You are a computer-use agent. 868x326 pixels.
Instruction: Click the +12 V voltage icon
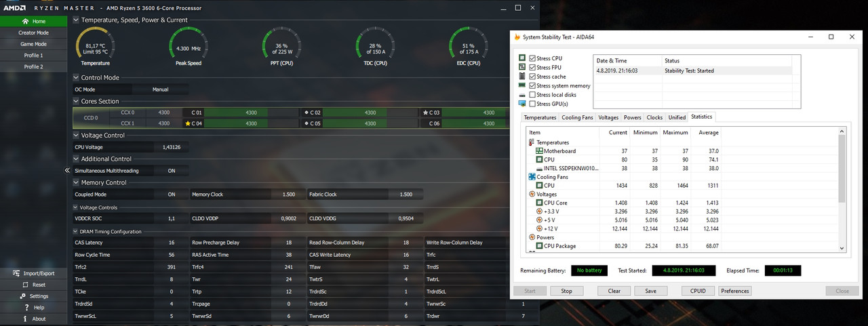pyautogui.click(x=540, y=228)
